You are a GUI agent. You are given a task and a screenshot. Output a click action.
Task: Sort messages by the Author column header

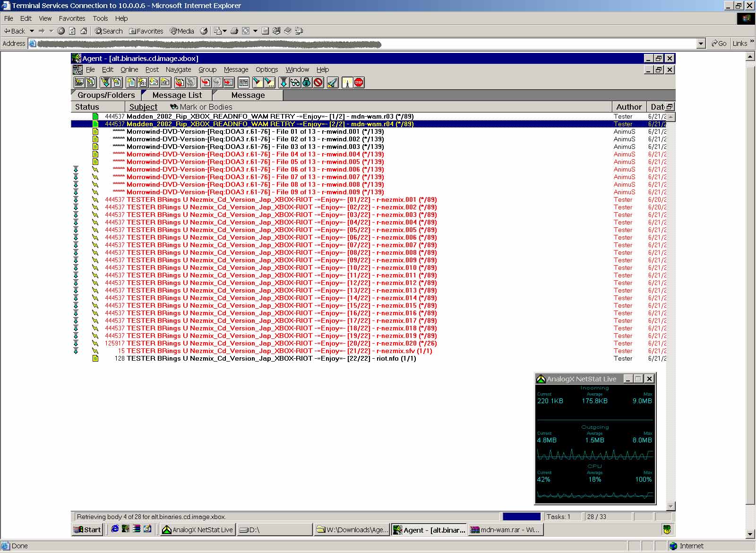point(628,107)
